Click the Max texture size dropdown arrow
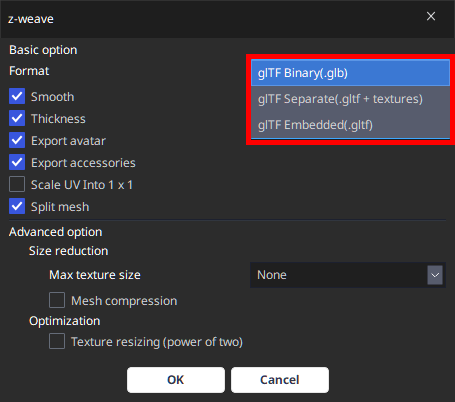The height and width of the screenshot is (402, 455). (x=435, y=275)
